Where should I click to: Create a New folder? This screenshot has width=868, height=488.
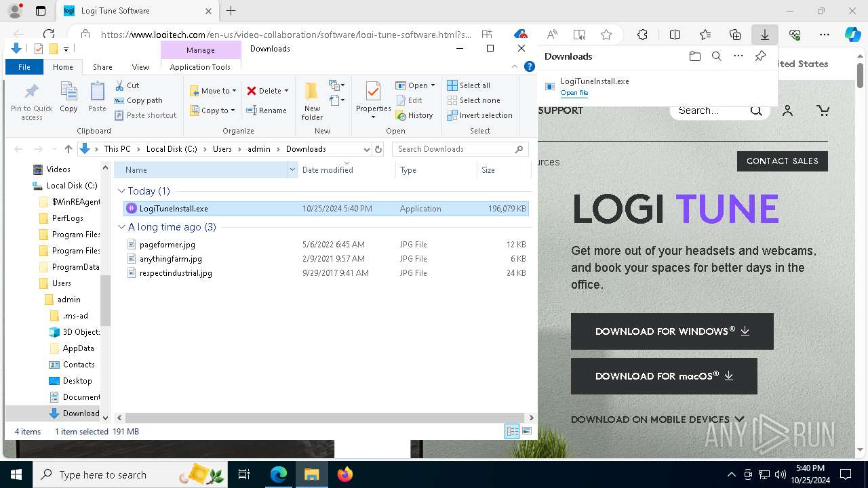tap(312, 102)
